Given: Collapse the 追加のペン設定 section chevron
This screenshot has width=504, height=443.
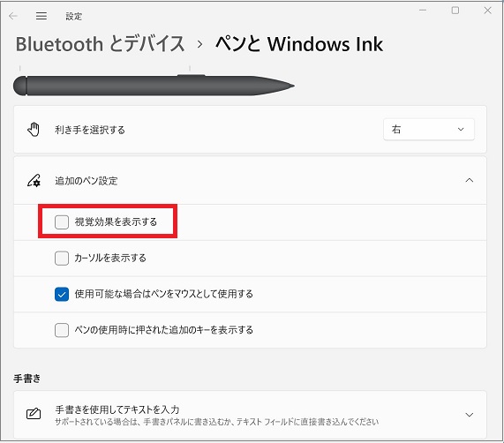Looking at the screenshot, I should (470, 180).
